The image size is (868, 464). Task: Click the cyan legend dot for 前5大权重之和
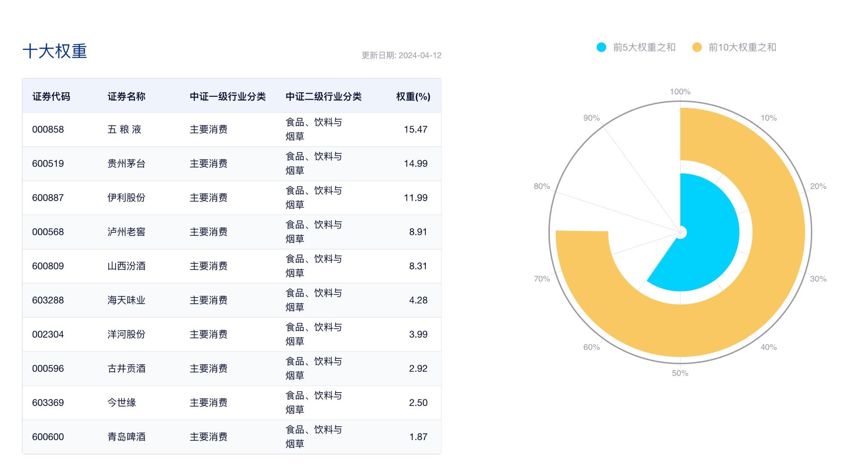(602, 47)
